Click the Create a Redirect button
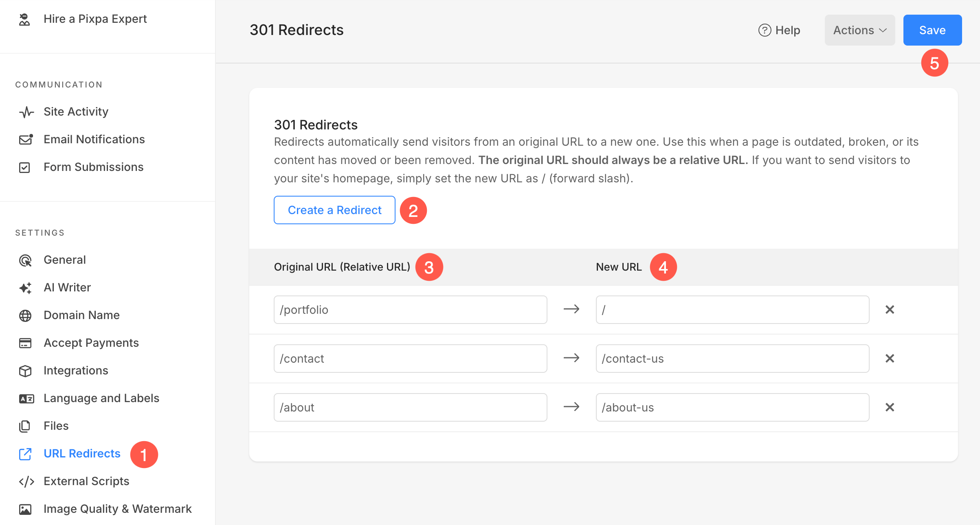 tap(334, 210)
